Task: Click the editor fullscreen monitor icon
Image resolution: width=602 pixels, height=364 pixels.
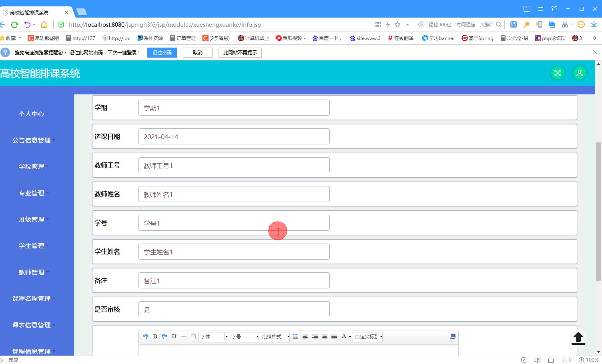Action: (x=453, y=336)
